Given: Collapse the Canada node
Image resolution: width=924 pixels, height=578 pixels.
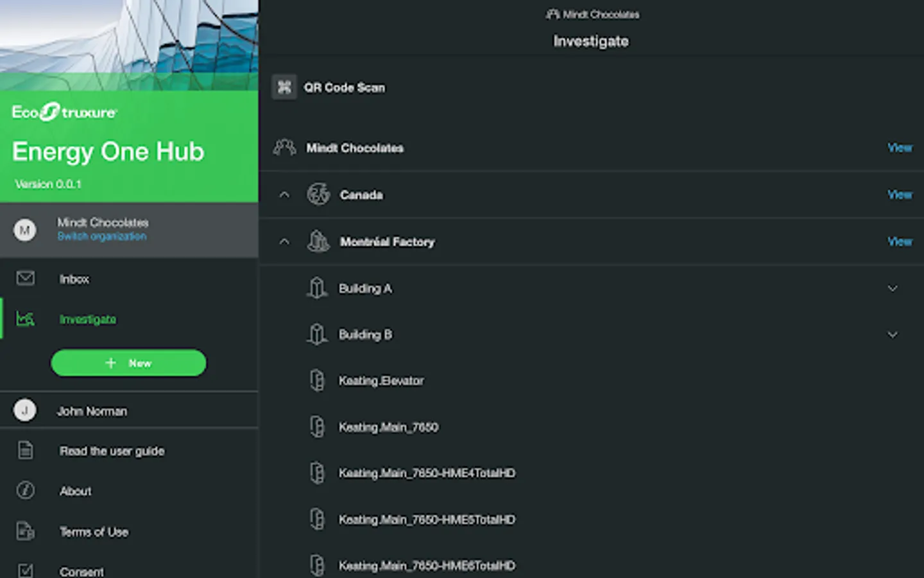Looking at the screenshot, I should [284, 195].
